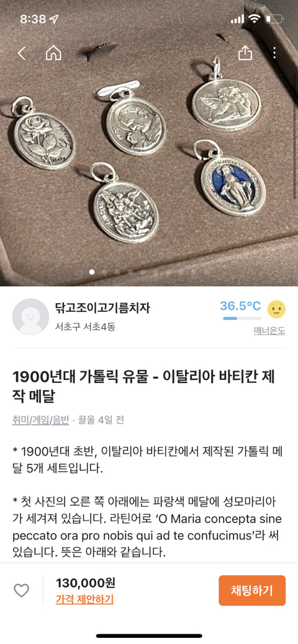Toggle the heart favorite icon
The image size is (298, 644).
click(x=21, y=591)
